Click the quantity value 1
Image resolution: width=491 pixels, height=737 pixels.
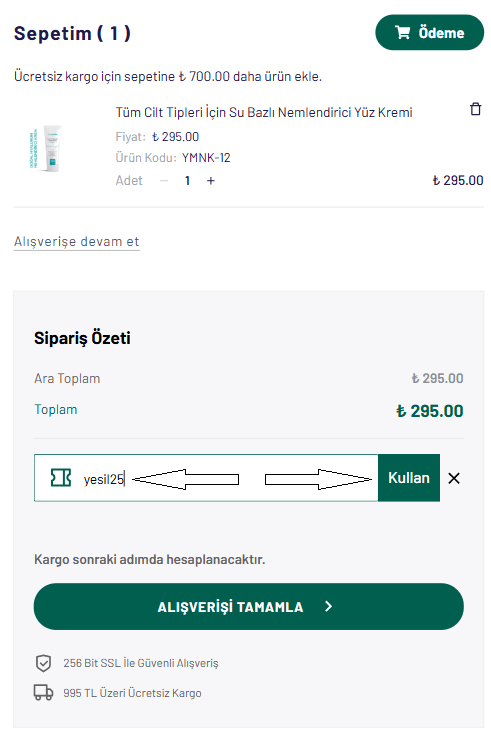click(187, 180)
